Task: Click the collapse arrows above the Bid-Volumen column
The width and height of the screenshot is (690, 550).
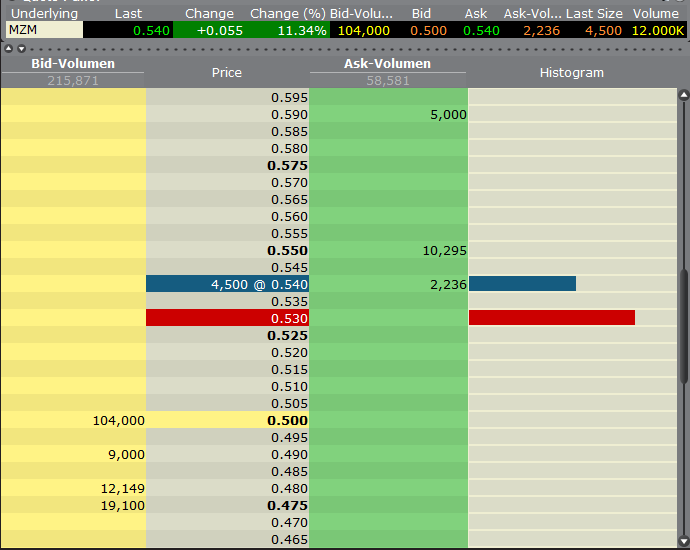Action: coord(10,48)
